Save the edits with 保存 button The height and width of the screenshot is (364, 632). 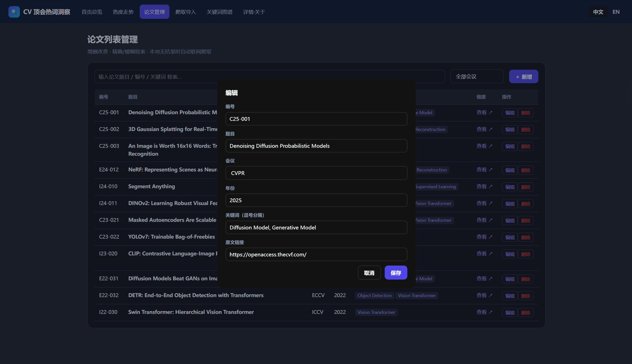pos(396,273)
